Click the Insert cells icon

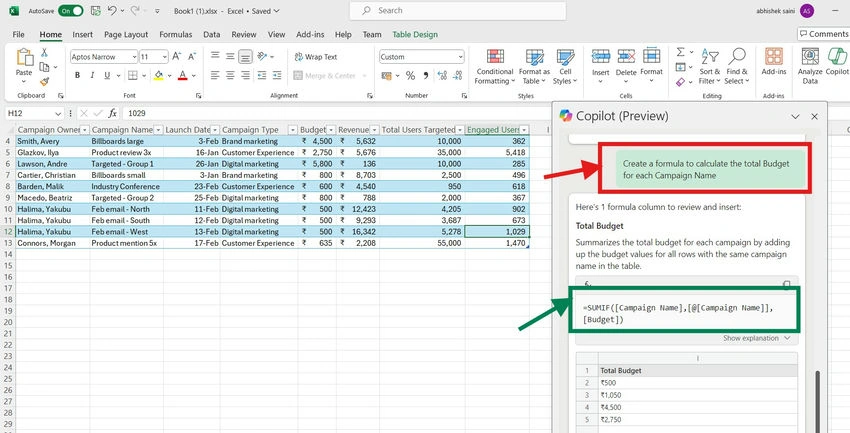coord(601,67)
